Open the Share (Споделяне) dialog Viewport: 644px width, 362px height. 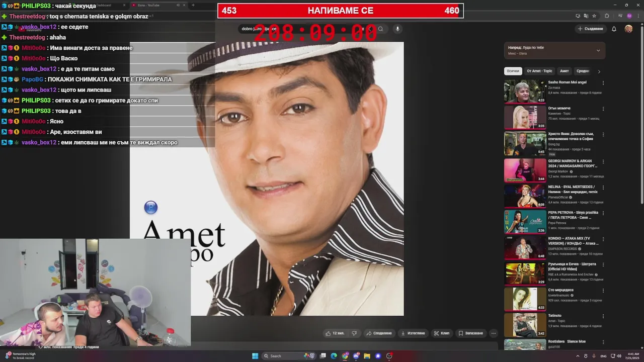[379, 333]
